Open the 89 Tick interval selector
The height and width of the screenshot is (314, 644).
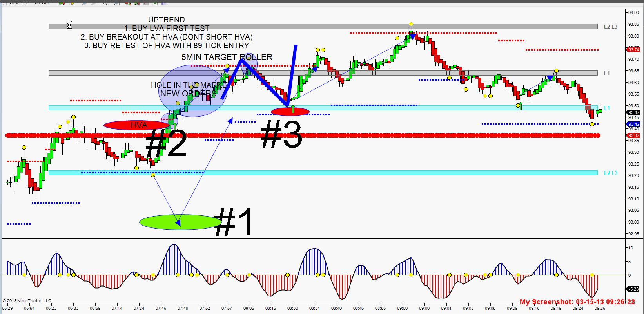[x=42, y=2]
